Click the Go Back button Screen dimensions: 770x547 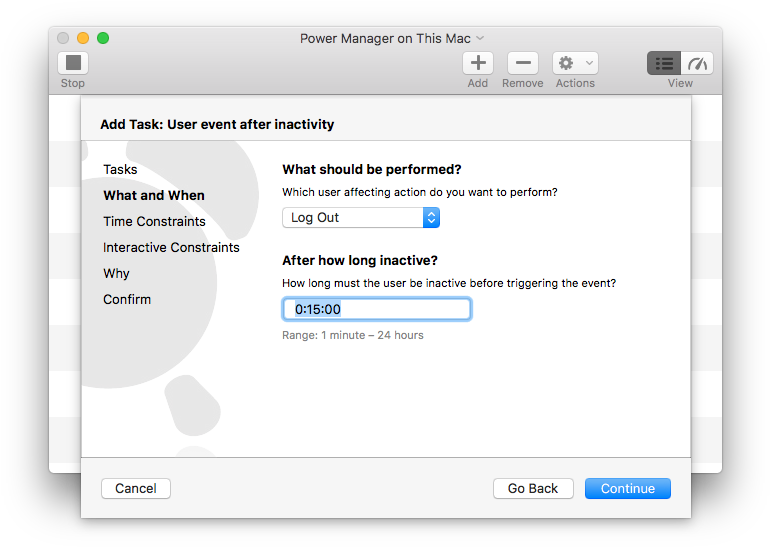pyautogui.click(x=533, y=488)
